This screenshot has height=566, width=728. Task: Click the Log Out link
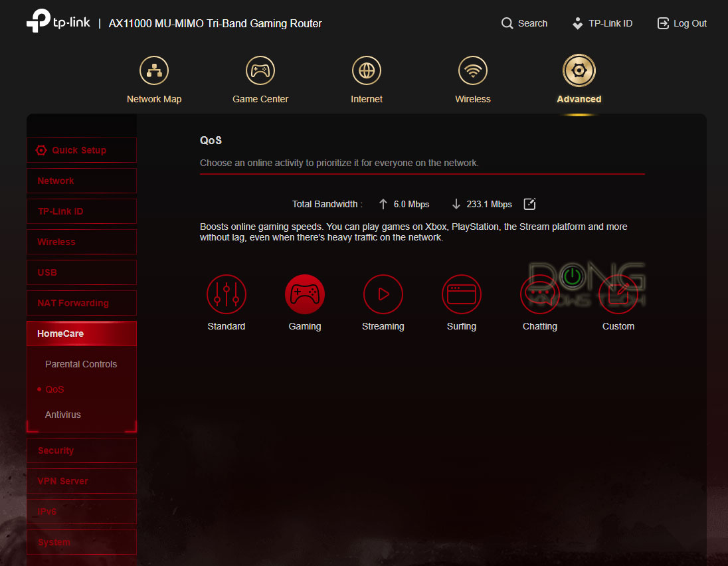690,23
